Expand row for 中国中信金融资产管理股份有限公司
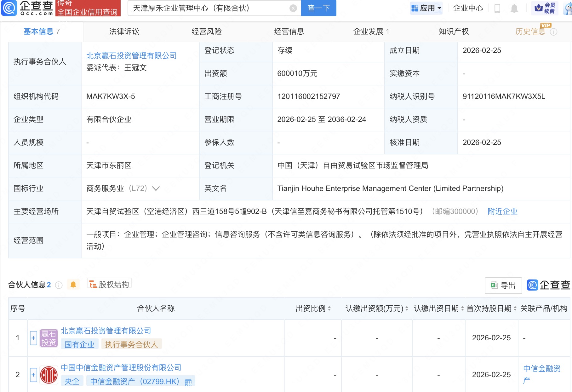Screen dimensions: 572x392 click(x=33, y=375)
